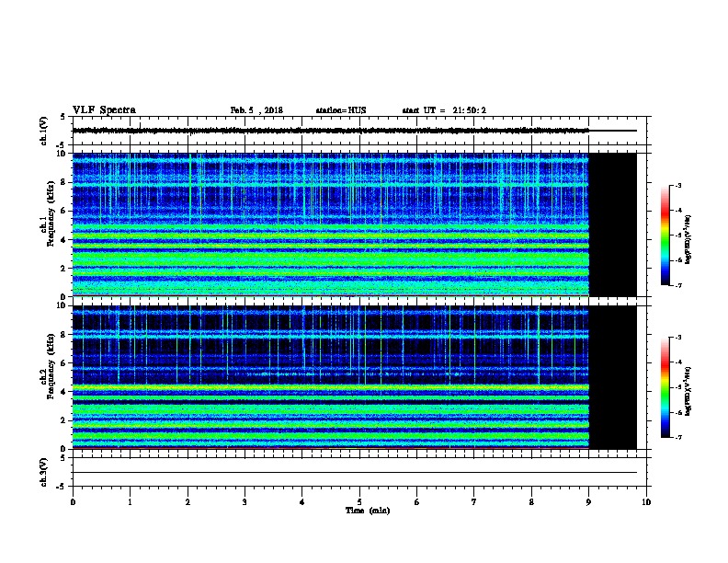
Task: Click time-axis tick label "0"
Action: click(73, 502)
